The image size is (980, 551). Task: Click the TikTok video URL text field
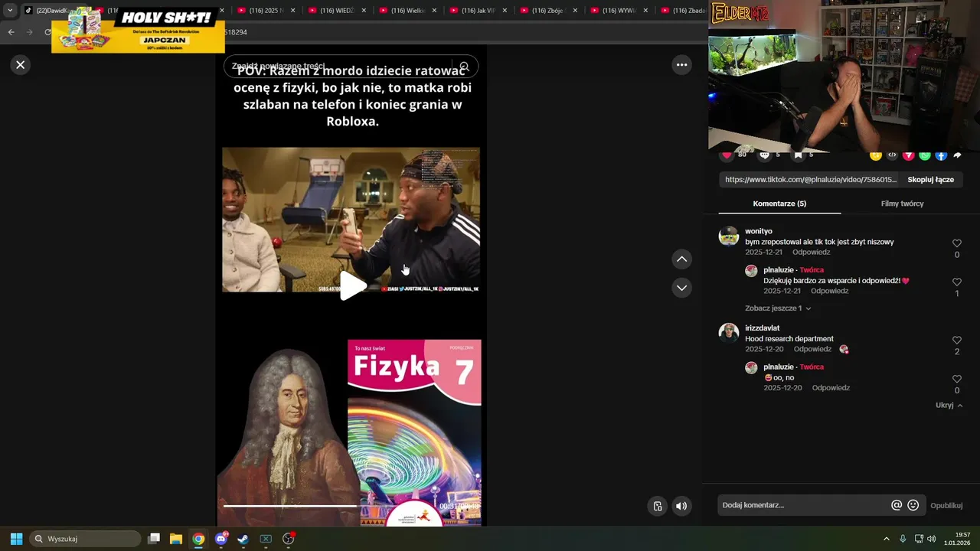point(810,180)
